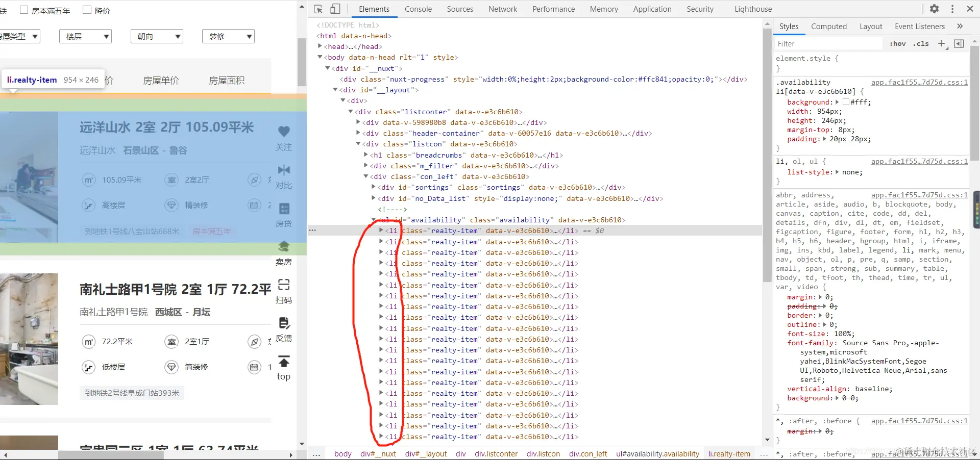Expand the head element node
This screenshot has width=980, height=460.
click(320, 46)
